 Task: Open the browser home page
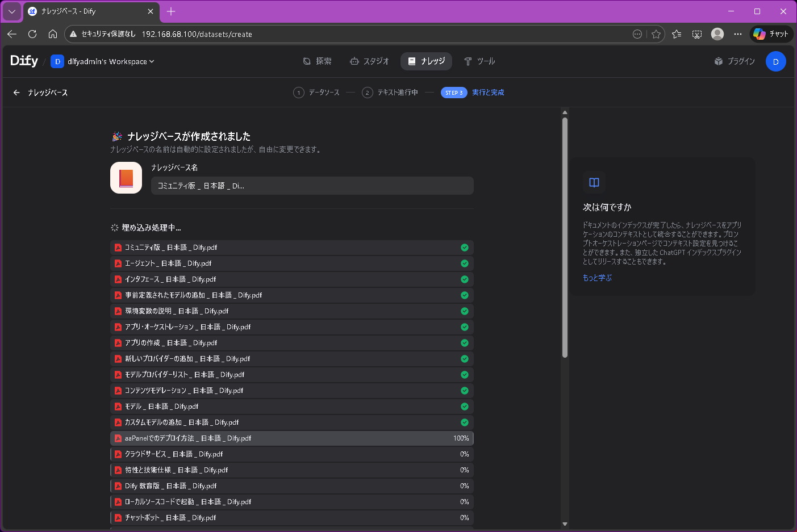pyautogui.click(x=53, y=34)
